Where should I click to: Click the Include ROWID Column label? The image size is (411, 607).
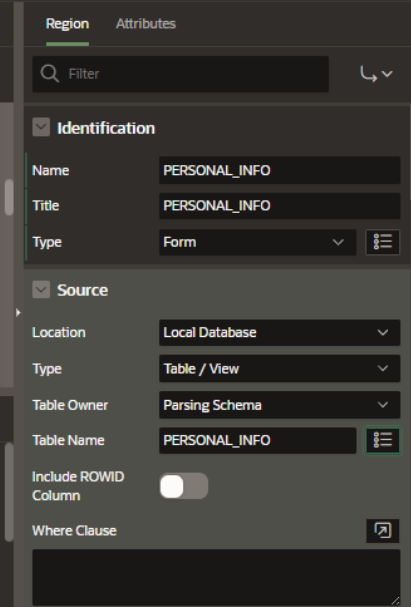click(78, 486)
